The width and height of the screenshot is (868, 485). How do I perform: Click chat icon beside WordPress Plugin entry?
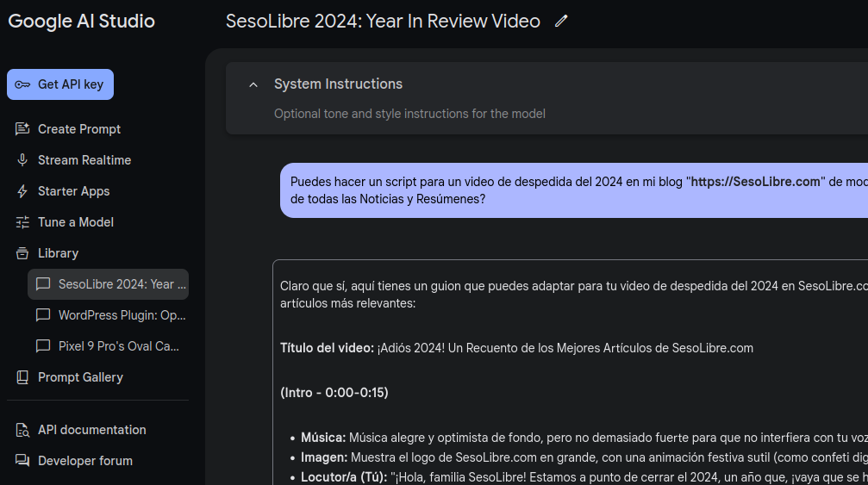[x=42, y=315]
